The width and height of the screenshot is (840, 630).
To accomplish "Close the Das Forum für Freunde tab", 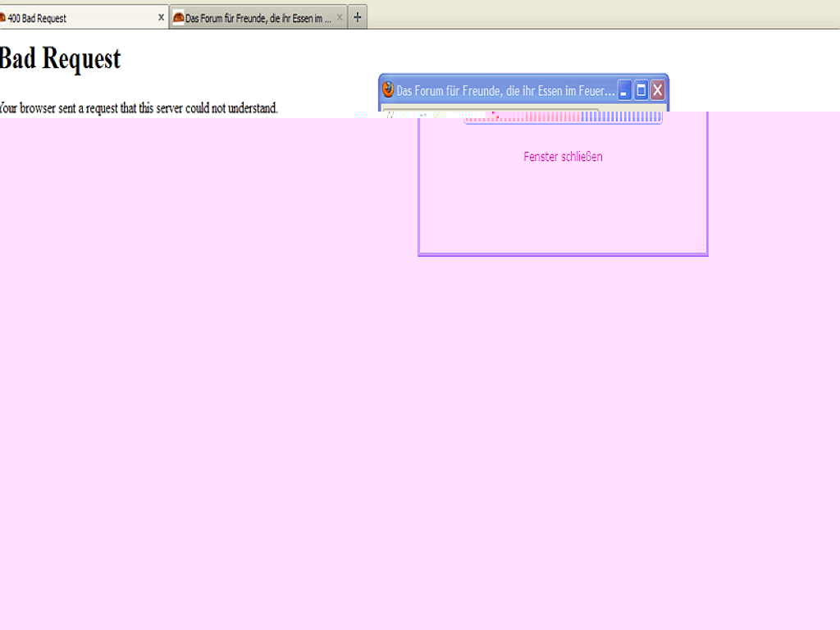I will [340, 17].
